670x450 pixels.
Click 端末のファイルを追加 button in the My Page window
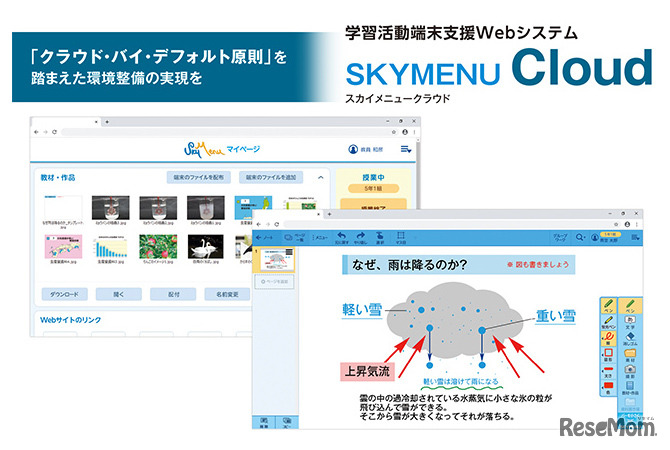271,177
